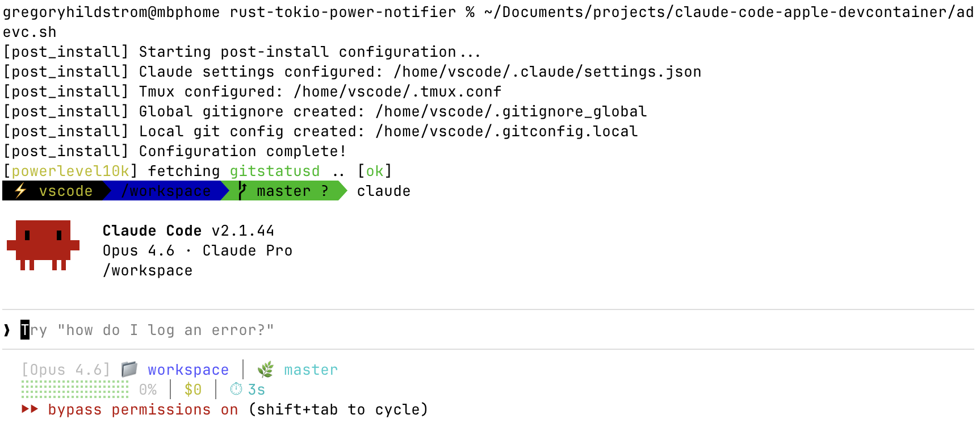Click the yellow $0 cost indicator
This screenshot has height=427, width=980.
(x=193, y=390)
